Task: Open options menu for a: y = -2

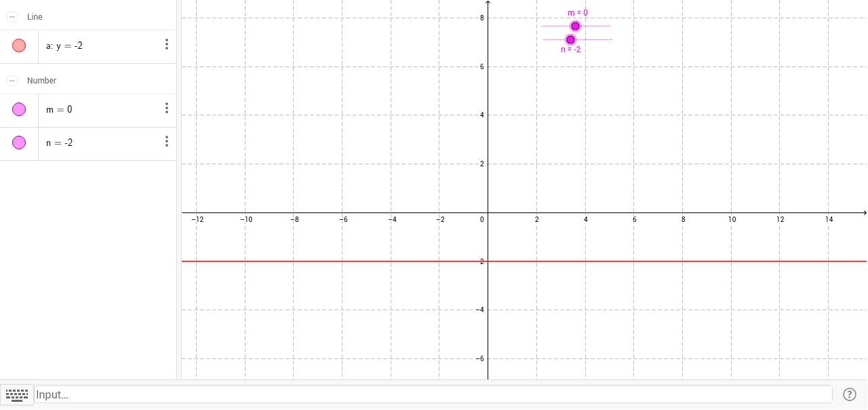Action: [166, 45]
